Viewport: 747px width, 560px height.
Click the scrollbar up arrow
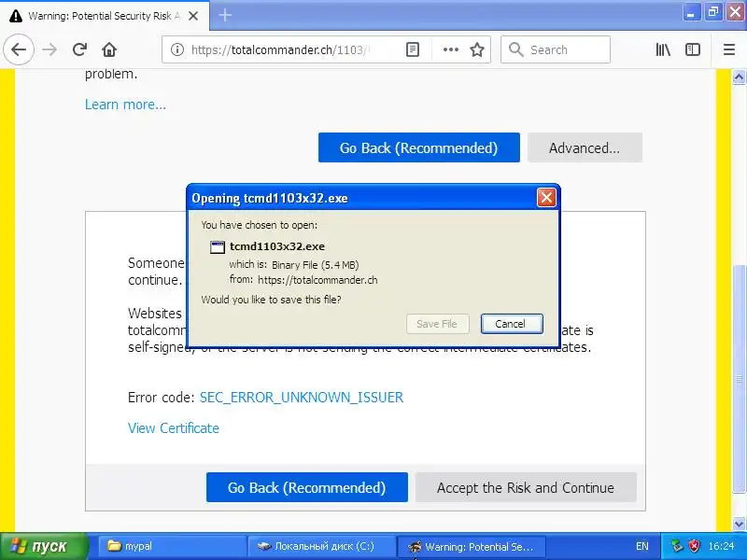pos(739,77)
